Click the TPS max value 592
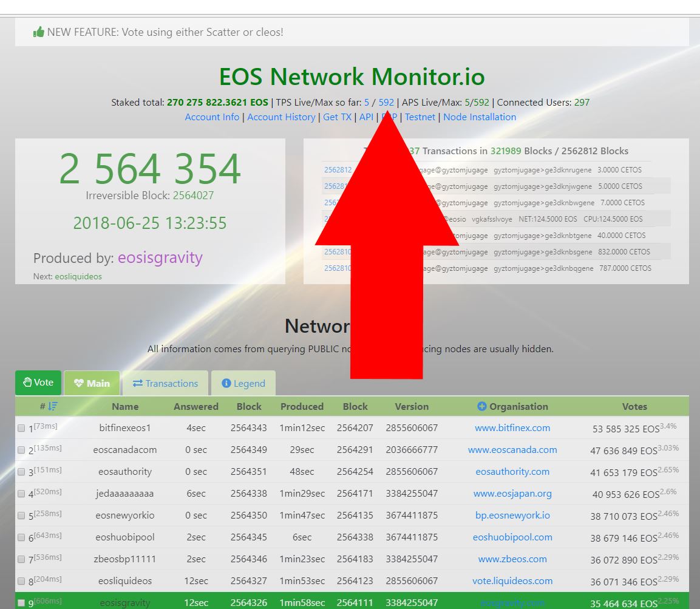 [386, 102]
